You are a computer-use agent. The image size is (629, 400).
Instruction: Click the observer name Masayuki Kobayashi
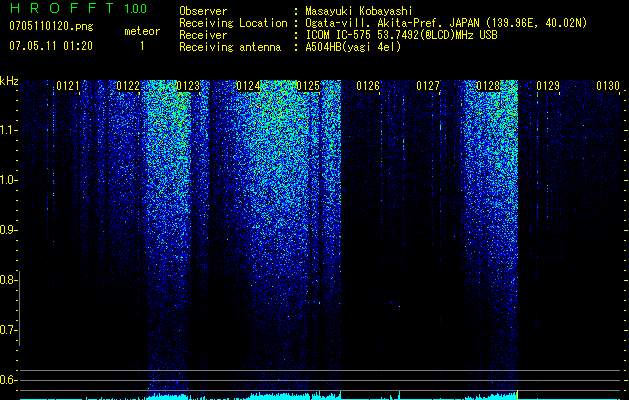coord(359,11)
